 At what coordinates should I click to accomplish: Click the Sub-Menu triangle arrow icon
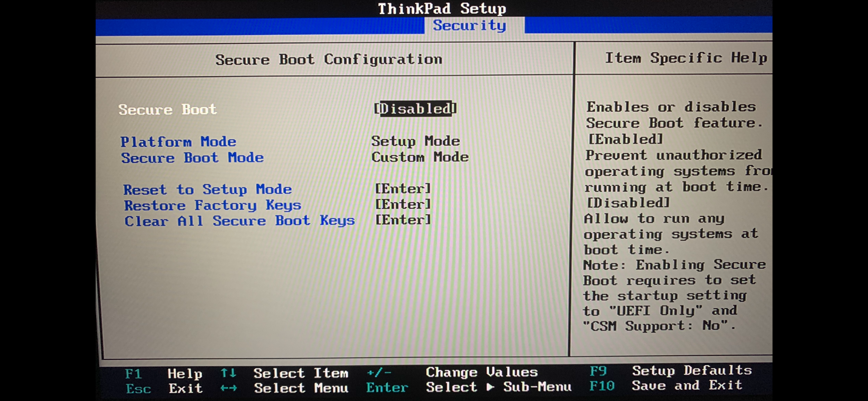coord(491,387)
